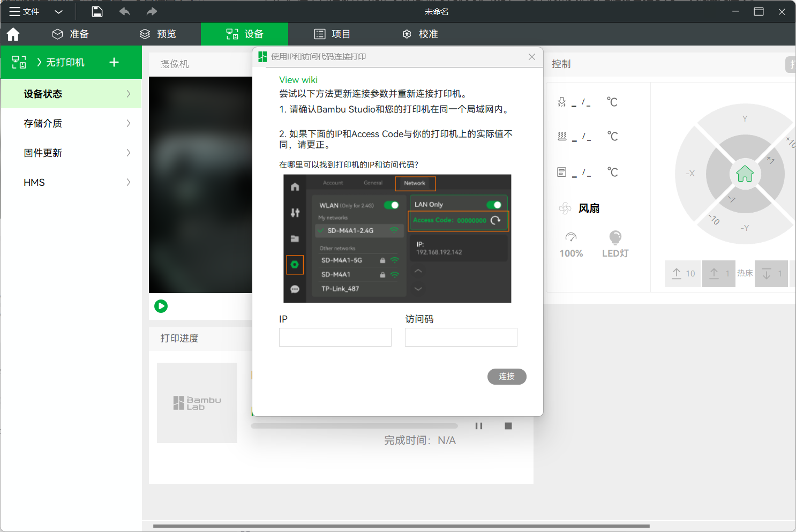796x532 pixels.
Task: Stop the print with the stop icon
Action: click(508, 426)
